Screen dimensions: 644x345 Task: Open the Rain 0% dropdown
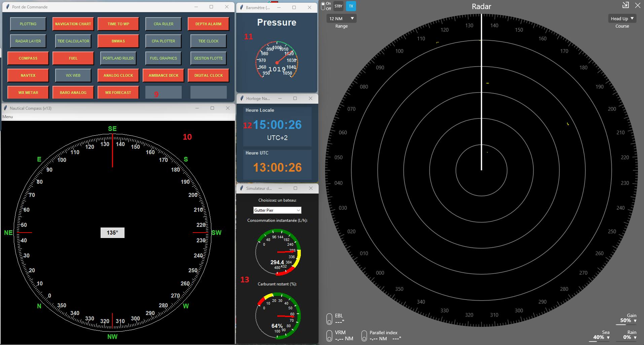coord(629,337)
